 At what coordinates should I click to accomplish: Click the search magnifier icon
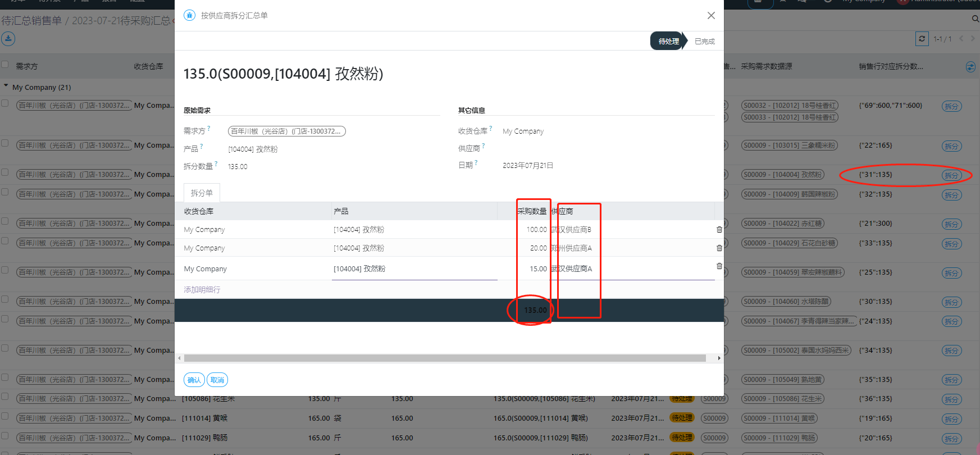976,19
